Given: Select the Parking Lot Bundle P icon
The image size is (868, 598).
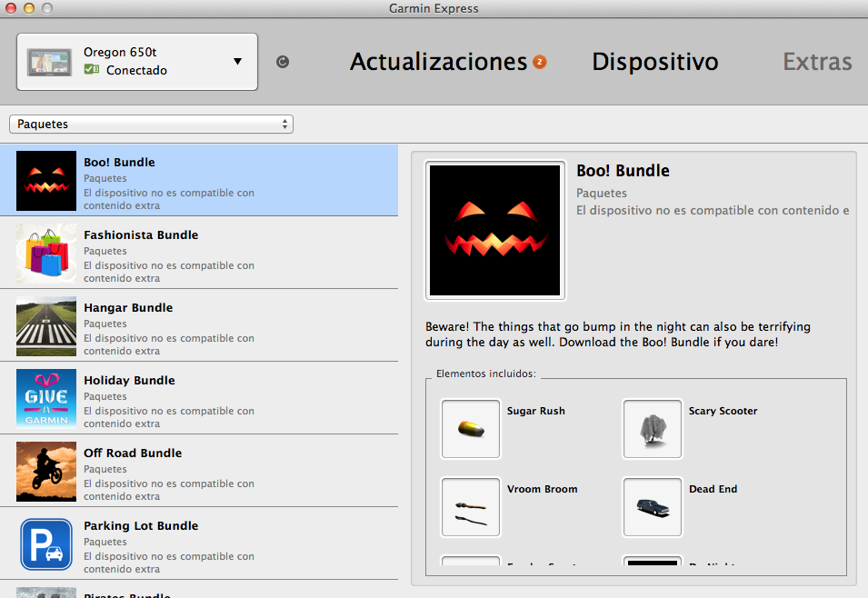Looking at the screenshot, I should pos(46,544).
